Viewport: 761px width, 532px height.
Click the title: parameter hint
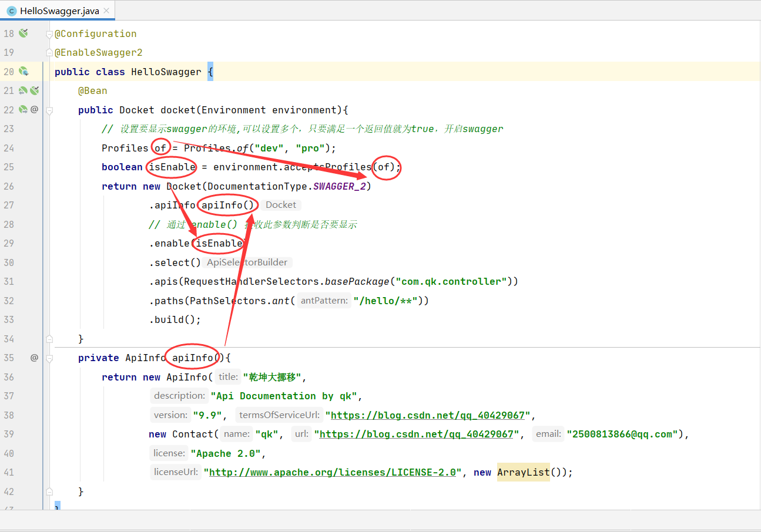point(228,377)
